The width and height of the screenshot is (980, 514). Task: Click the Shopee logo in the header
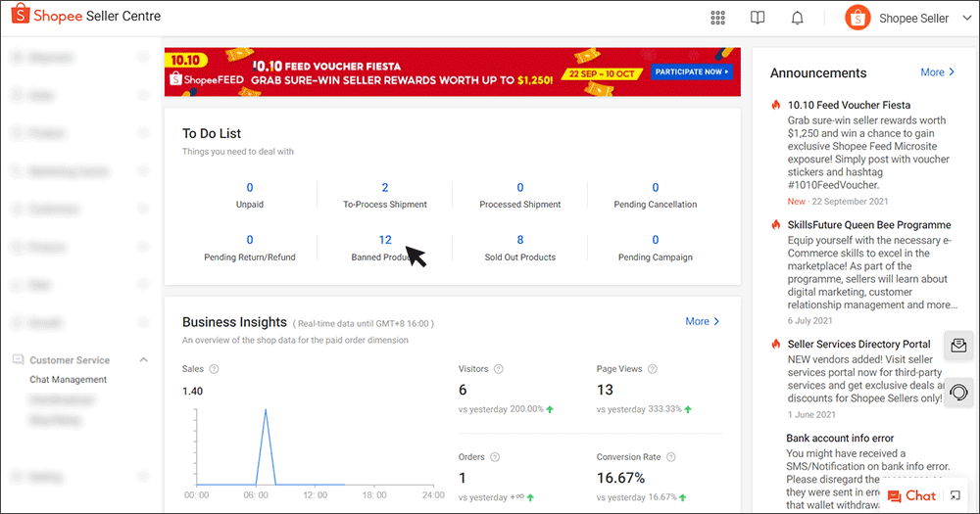coord(19,17)
